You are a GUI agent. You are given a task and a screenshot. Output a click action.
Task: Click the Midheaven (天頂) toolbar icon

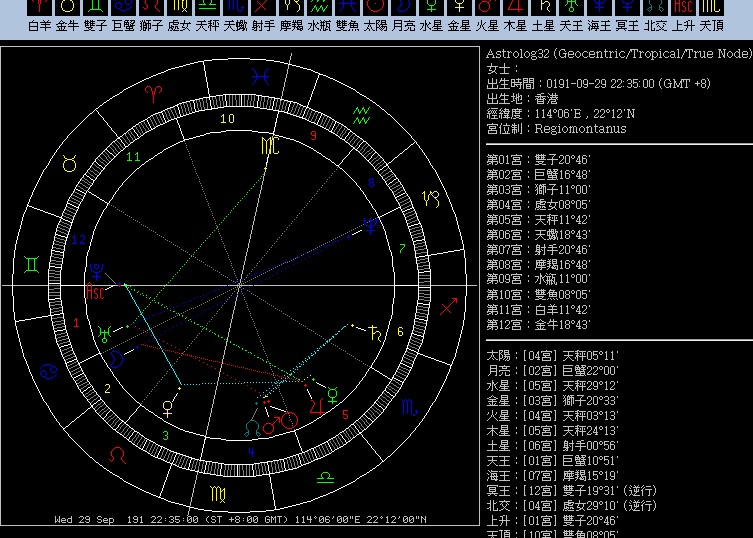tap(711, 7)
